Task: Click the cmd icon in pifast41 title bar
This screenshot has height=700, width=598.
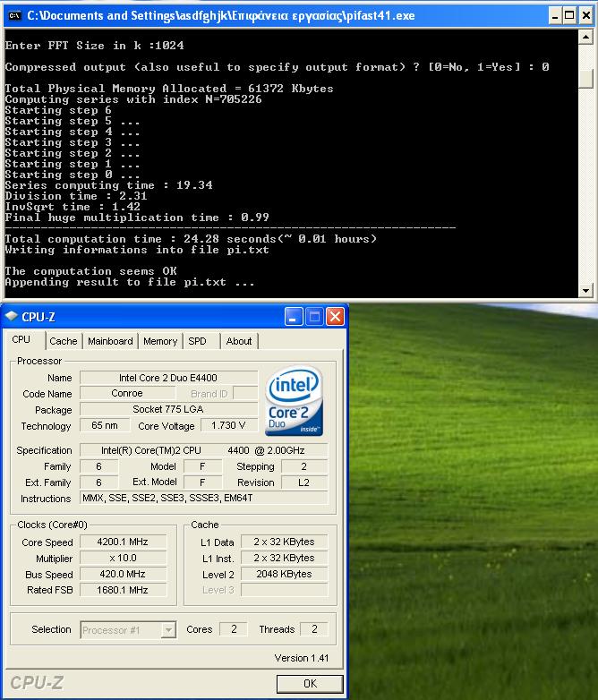Action: (14, 15)
